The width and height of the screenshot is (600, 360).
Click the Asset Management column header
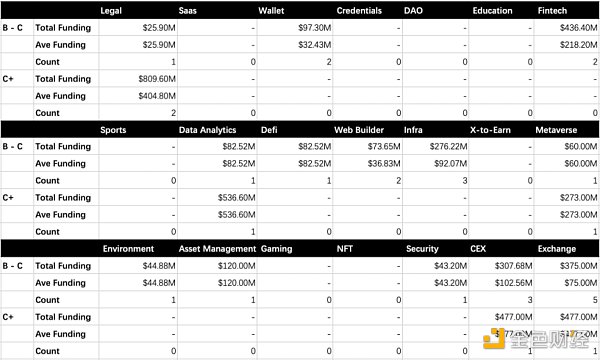pos(217,249)
